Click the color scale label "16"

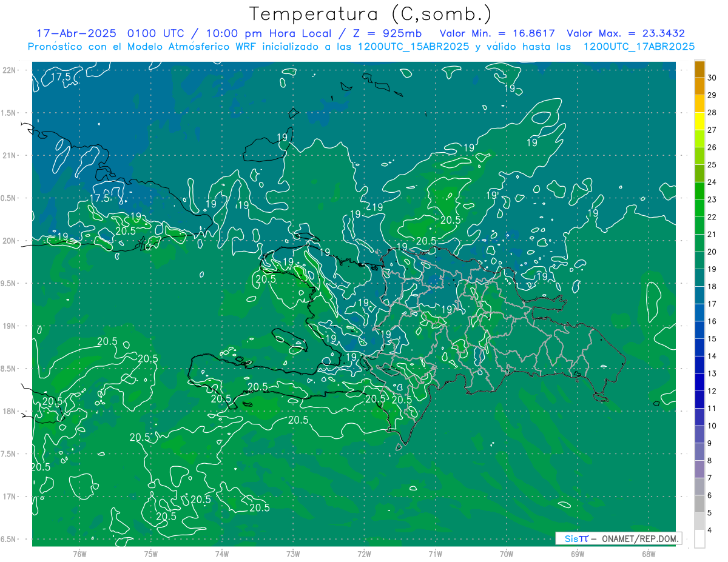tap(712, 321)
